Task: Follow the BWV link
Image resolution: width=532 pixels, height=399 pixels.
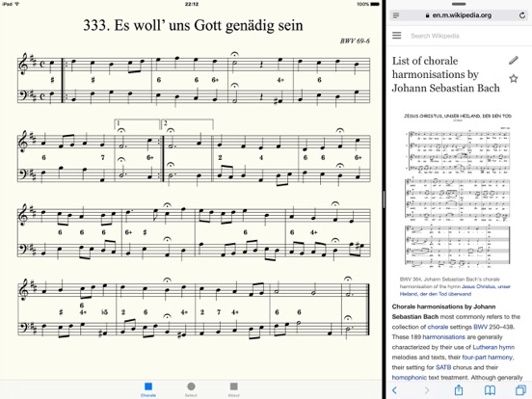Action: pos(480,327)
